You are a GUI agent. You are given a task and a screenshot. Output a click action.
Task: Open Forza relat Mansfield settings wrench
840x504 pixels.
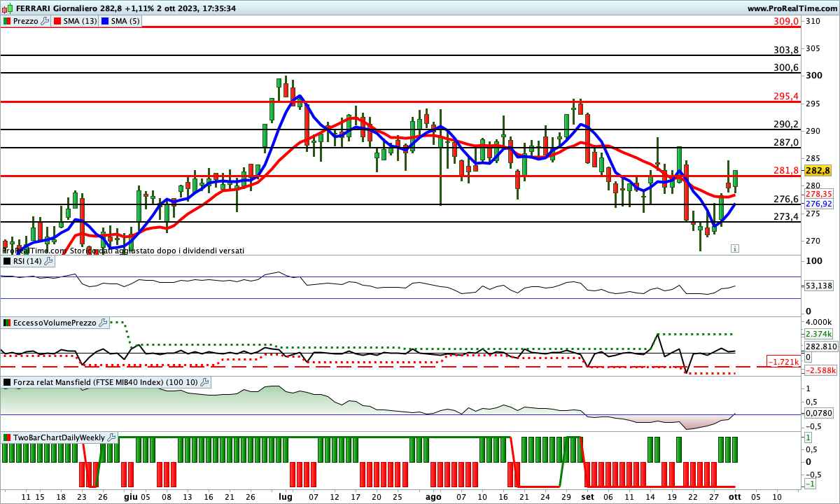204,382
